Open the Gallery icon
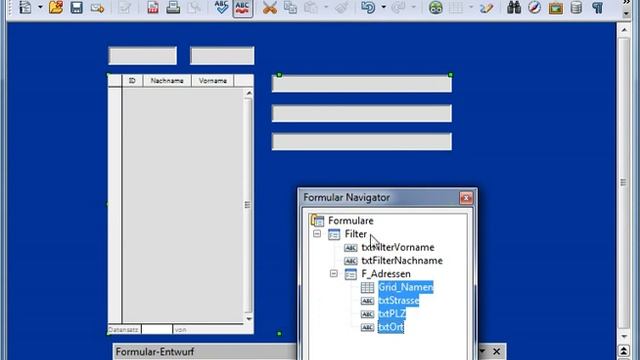The image size is (640, 360). [x=556, y=7]
